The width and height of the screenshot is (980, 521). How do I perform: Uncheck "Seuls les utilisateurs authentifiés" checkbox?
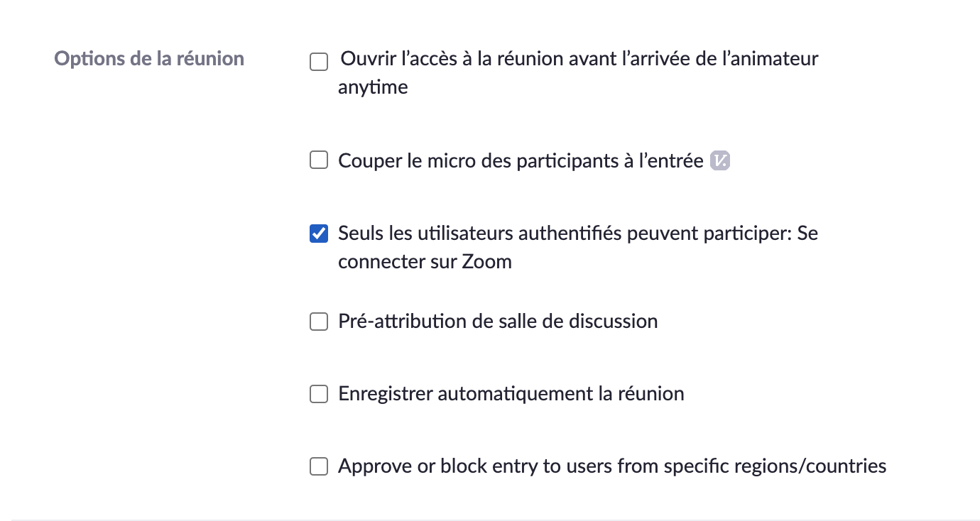click(x=319, y=234)
